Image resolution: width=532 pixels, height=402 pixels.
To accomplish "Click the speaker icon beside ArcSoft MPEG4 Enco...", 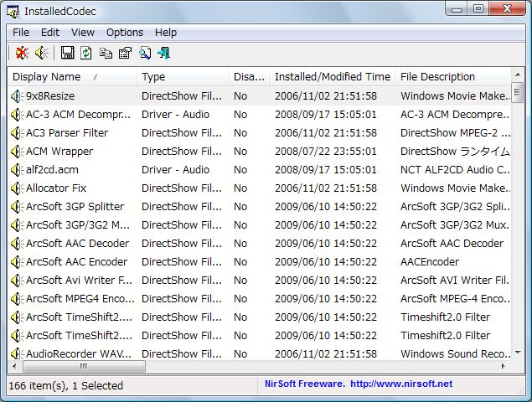I will [17, 299].
